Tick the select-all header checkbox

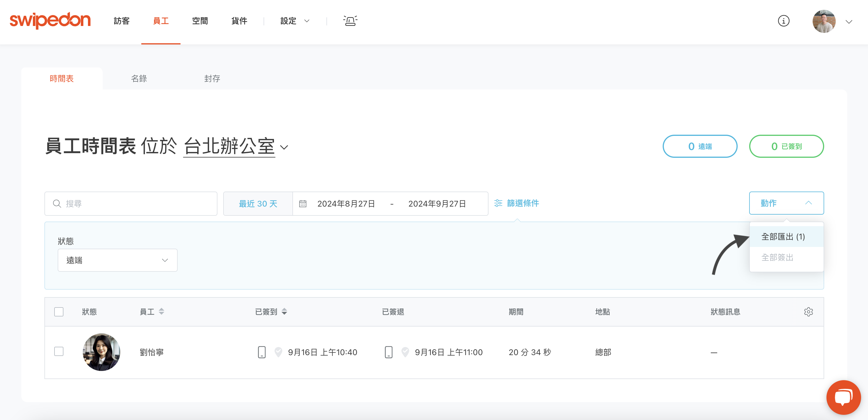point(59,312)
